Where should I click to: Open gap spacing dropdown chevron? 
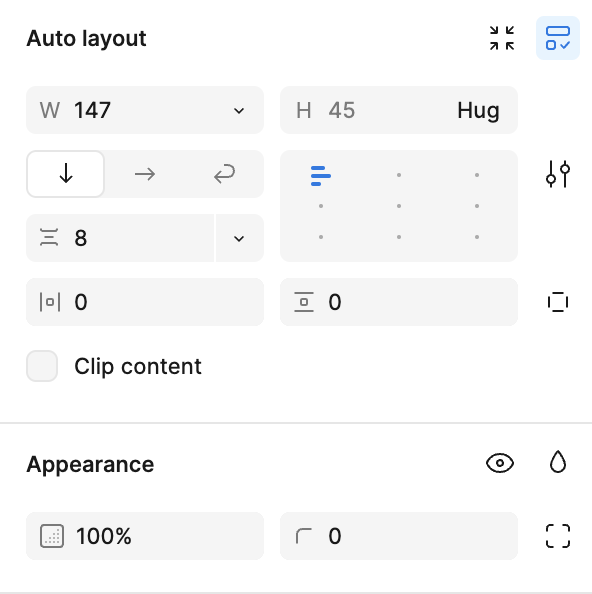tap(239, 238)
